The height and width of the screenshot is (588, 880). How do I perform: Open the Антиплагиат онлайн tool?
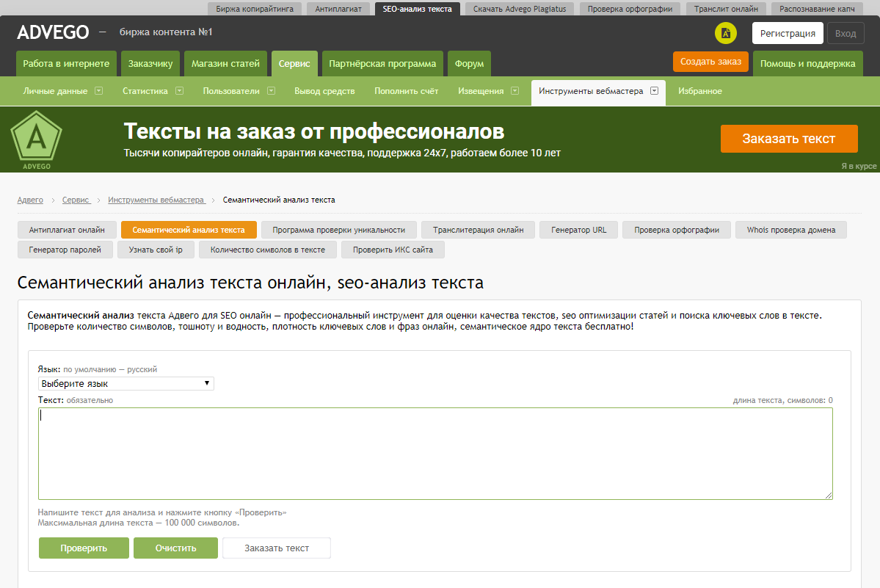(67, 230)
